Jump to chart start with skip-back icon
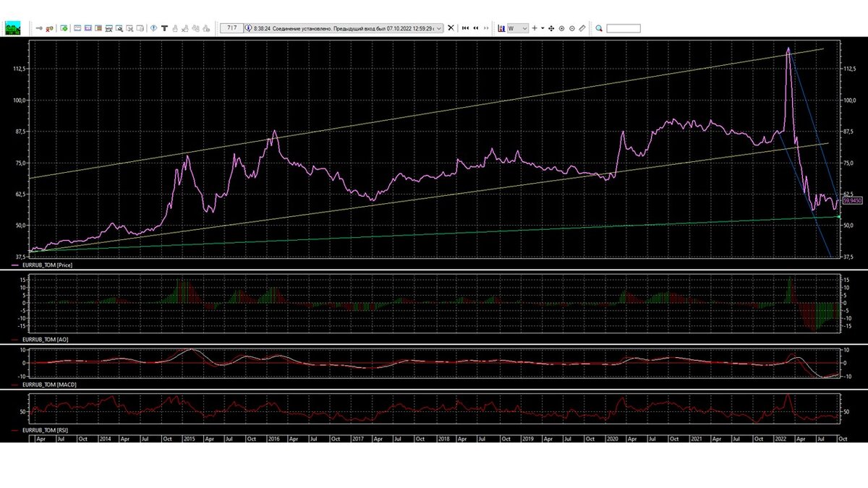868x488 pixels. pos(465,28)
